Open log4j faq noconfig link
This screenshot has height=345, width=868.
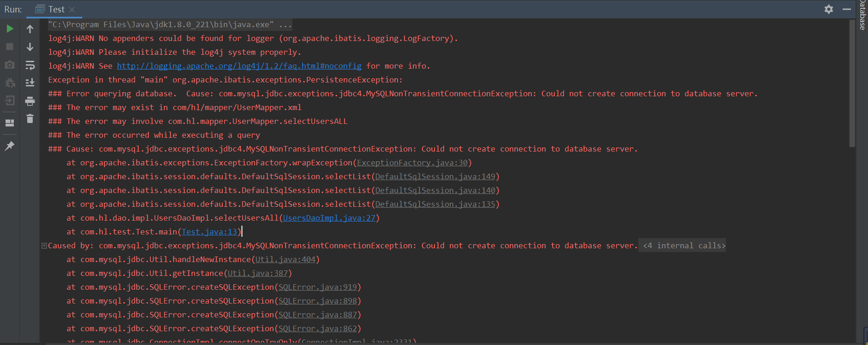(239, 66)
